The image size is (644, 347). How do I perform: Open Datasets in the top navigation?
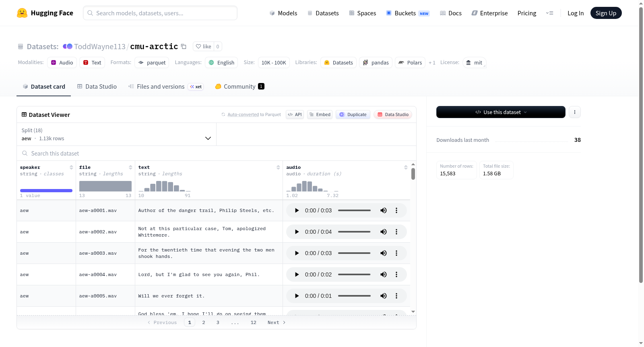pyautogui.click(x=323, y=13)
